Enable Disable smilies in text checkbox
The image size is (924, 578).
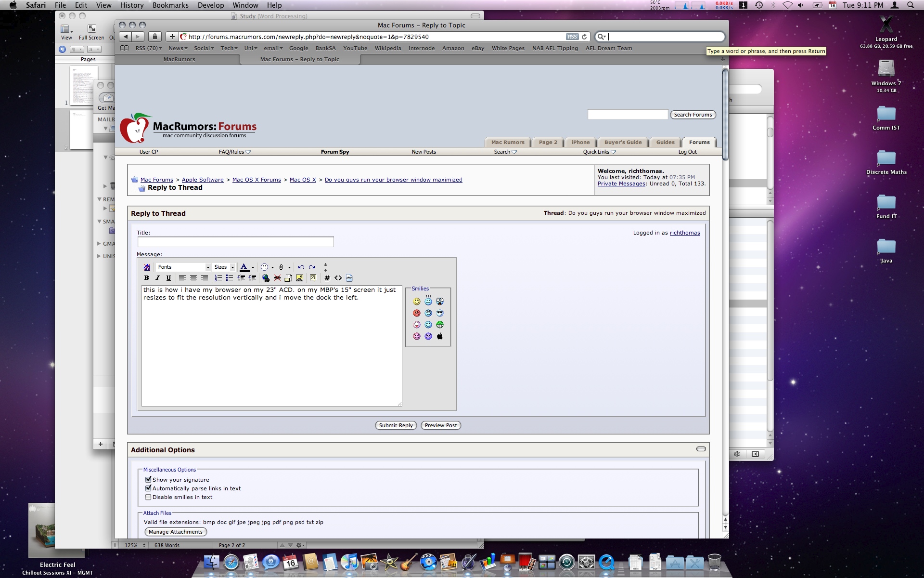(148, 497)
